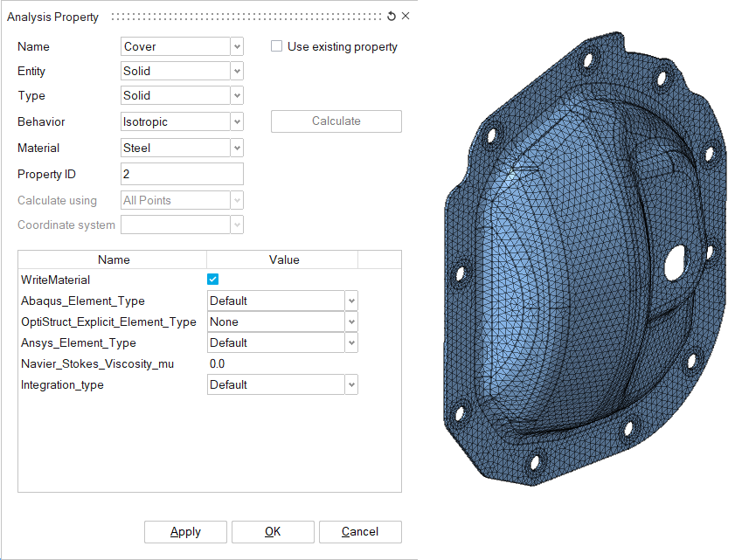The height and width of the screenshot is (560, 742).
Task: Expand the Behavior dropdown showing Isotropic
Action: point(236,121)
